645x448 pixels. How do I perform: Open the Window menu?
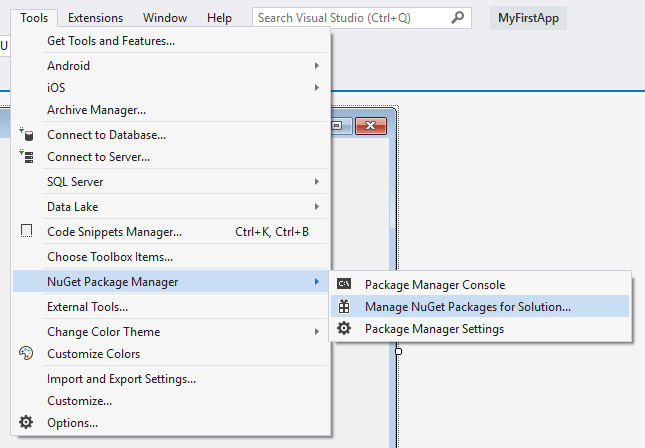point(165,18)
